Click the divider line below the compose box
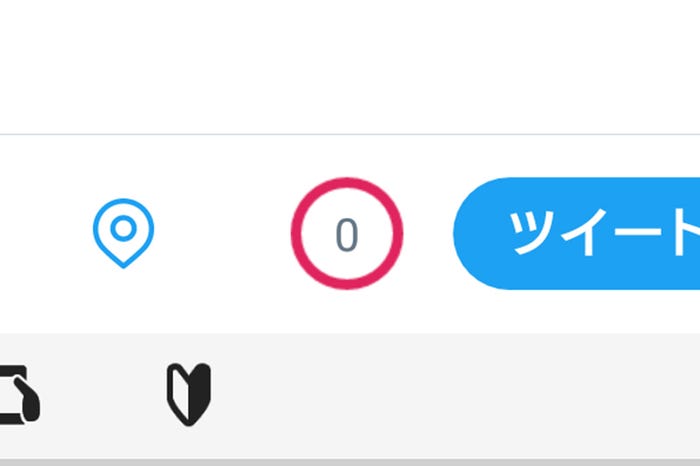The height and width of the screenshot is (466, 700). click(350, 133)
